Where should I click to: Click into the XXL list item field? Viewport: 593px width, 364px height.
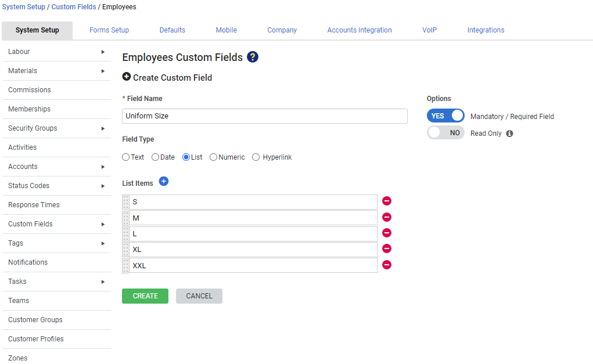253,266
